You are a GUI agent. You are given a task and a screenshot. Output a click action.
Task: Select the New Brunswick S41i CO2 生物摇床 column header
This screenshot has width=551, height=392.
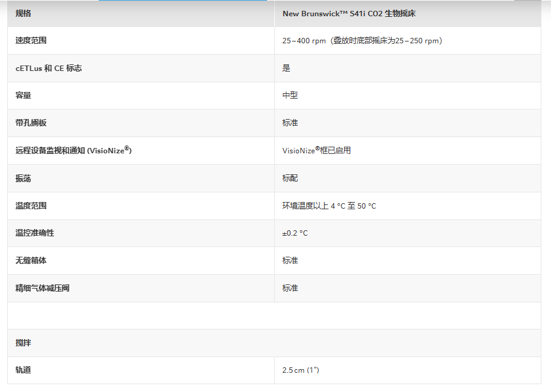click(349, 14)
